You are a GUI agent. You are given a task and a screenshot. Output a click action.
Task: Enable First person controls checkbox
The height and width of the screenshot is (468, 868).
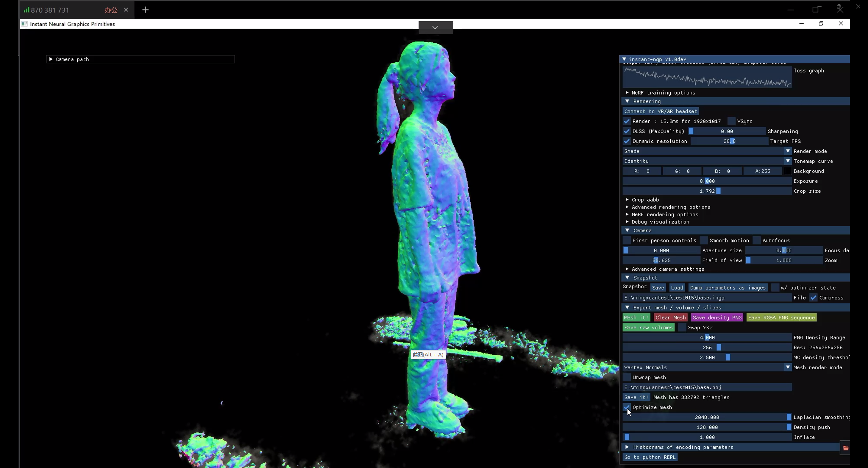(627, 240)
